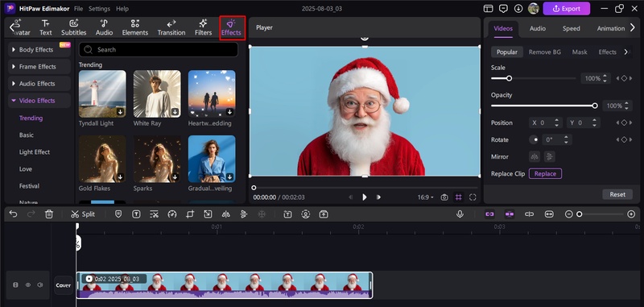Click the delete trash icon
Screen dimensions: 644x307
click(x=49, y=214)
